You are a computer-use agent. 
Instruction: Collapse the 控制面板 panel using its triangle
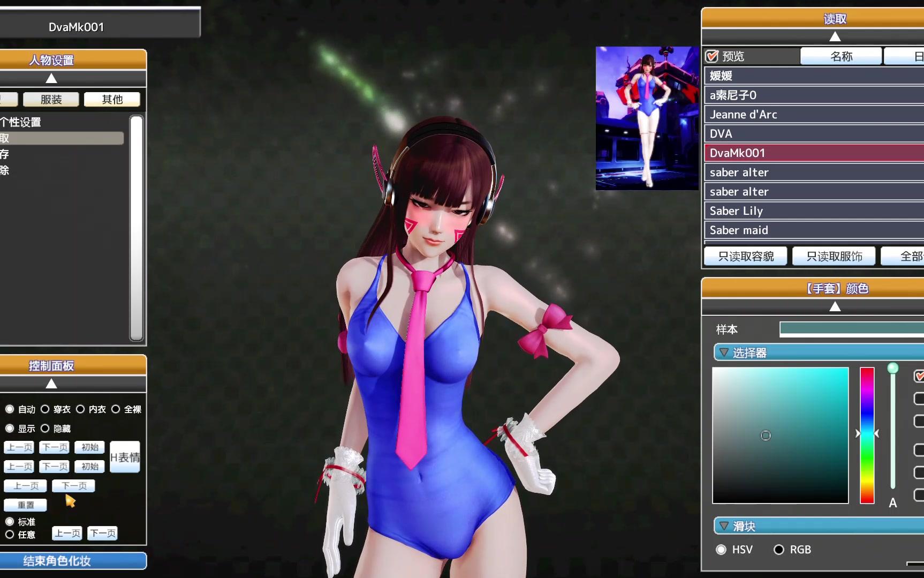point(51,384)
